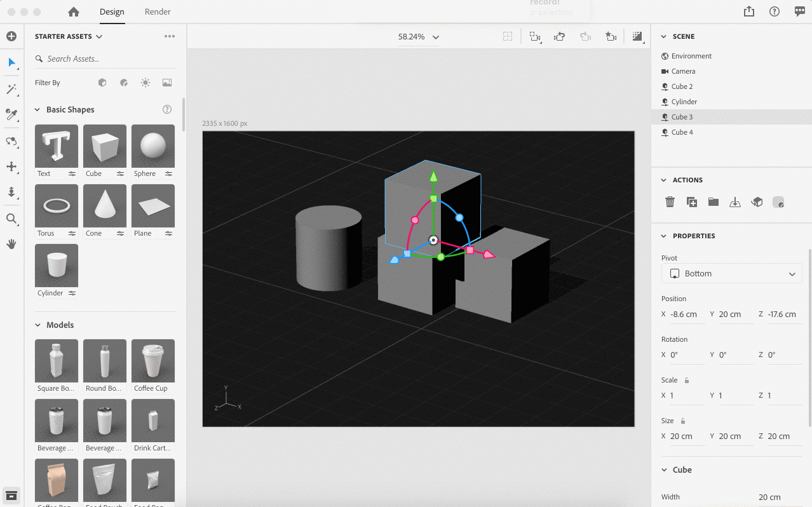Toggle the Scale lock icon
Image resolution: width=812 pixels, height=507 pixels.
tap(686, 380)
